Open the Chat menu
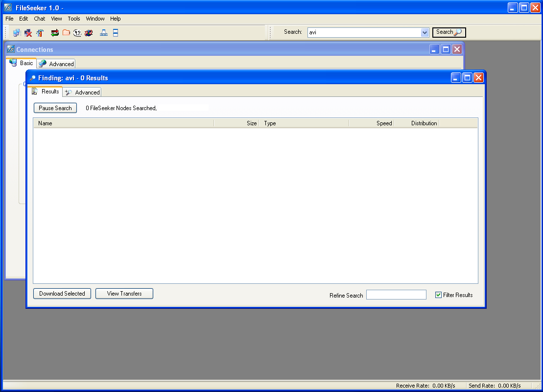Viewport: 543px width, 392px height. [x=40, y=19]
